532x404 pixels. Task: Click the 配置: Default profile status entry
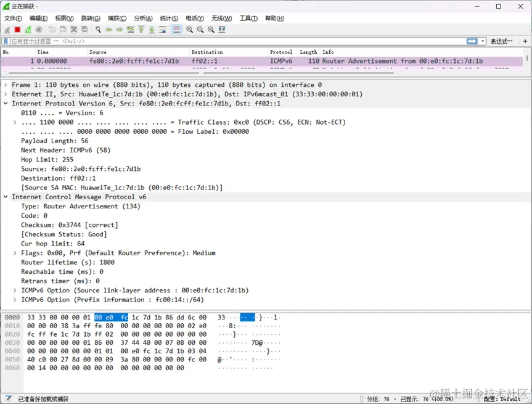(502, 399)
